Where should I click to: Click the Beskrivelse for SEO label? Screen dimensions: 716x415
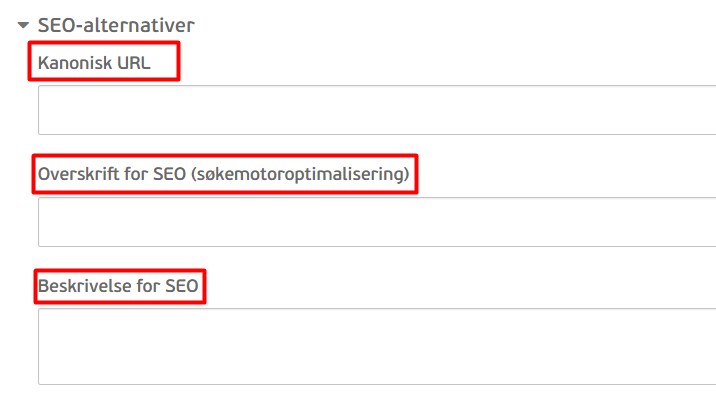pos(118,286)
